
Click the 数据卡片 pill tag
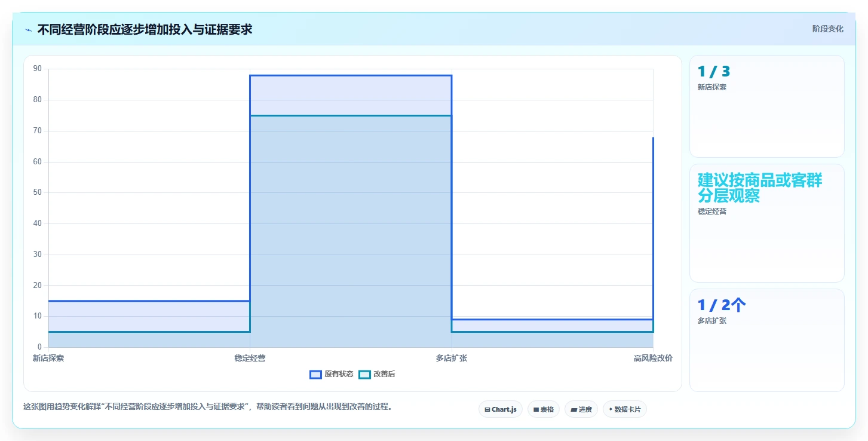point(625,409)
